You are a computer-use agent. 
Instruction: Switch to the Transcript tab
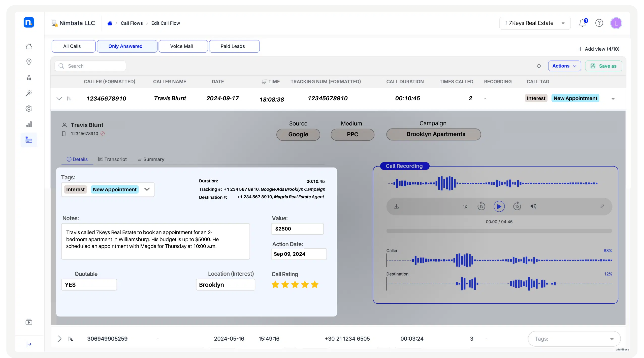pos(112,159)
